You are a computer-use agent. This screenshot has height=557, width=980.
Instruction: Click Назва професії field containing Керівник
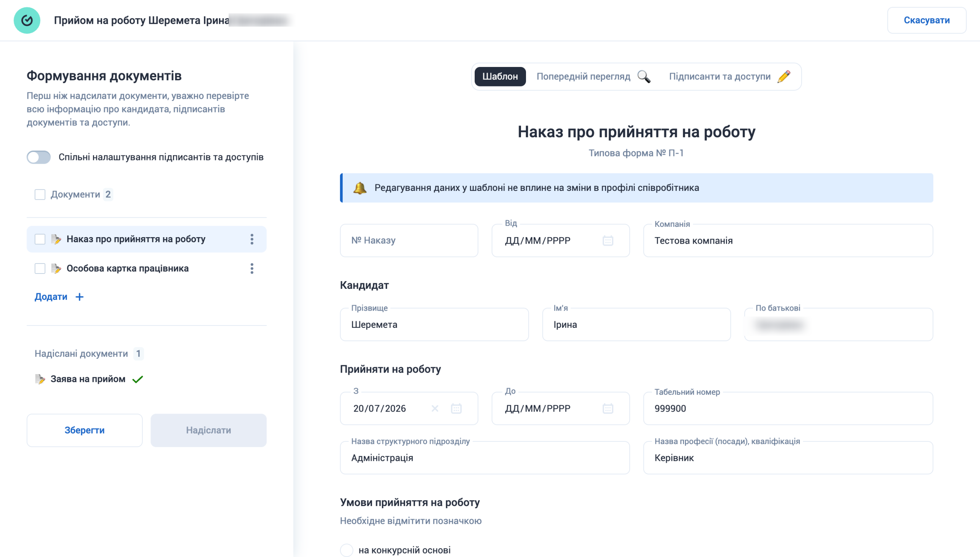point(788,458)
